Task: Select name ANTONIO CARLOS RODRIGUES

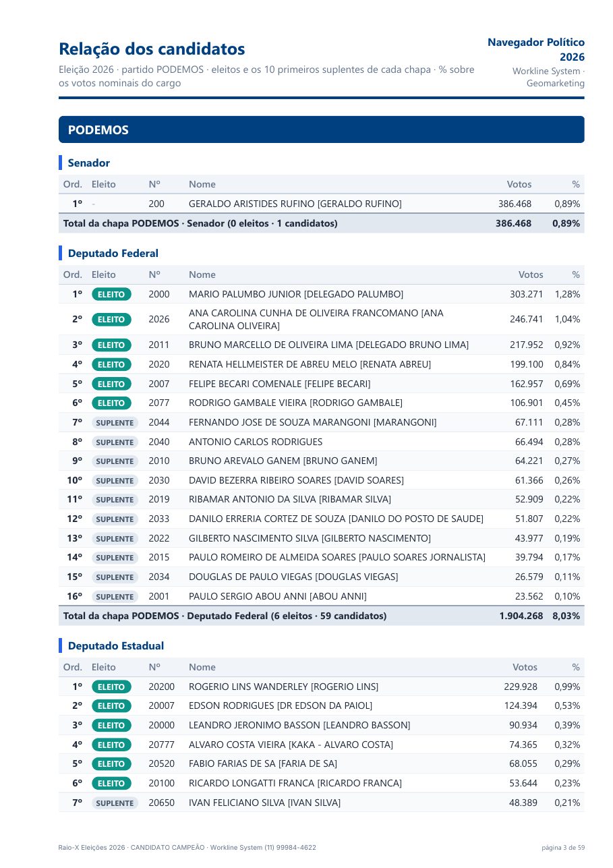Action: point(256,442)
